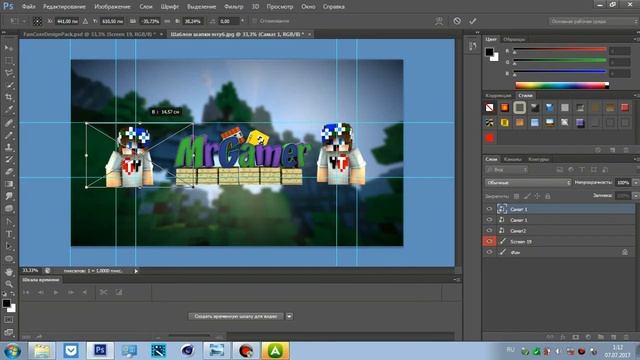Toggle visibility of the Фон layer

(489, 252)
